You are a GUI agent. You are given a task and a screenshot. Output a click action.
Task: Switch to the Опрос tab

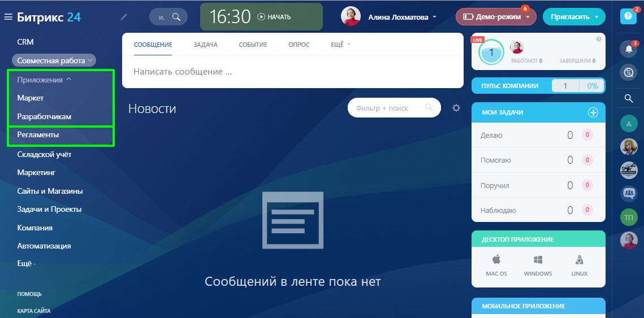[x=299, y=45]
